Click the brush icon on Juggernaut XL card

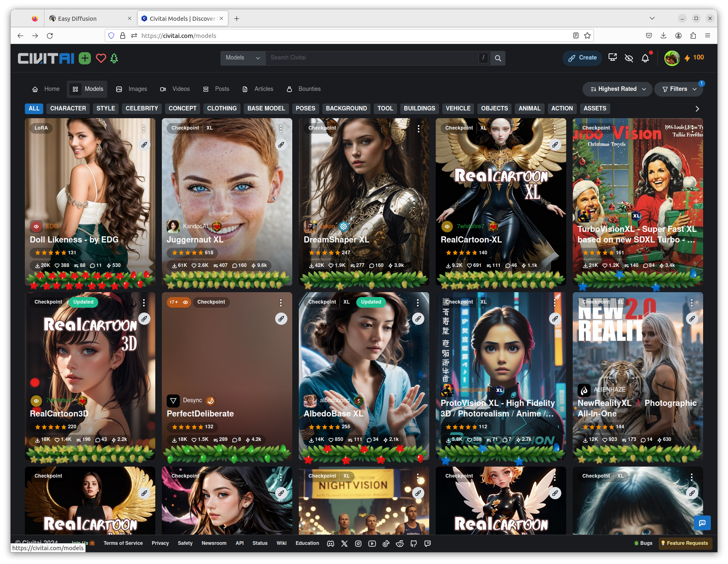(281, 145)
